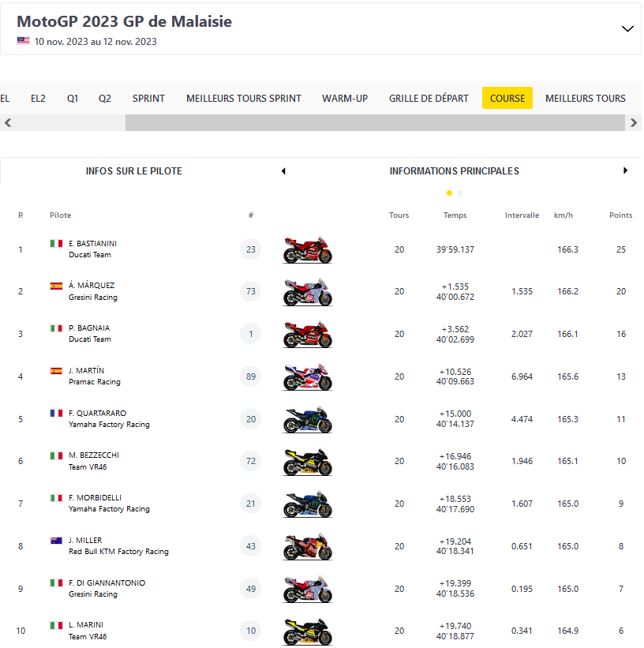Click the scrollbar right arrow button
Viewport: 644px width, 648px height.
point(634,123)
